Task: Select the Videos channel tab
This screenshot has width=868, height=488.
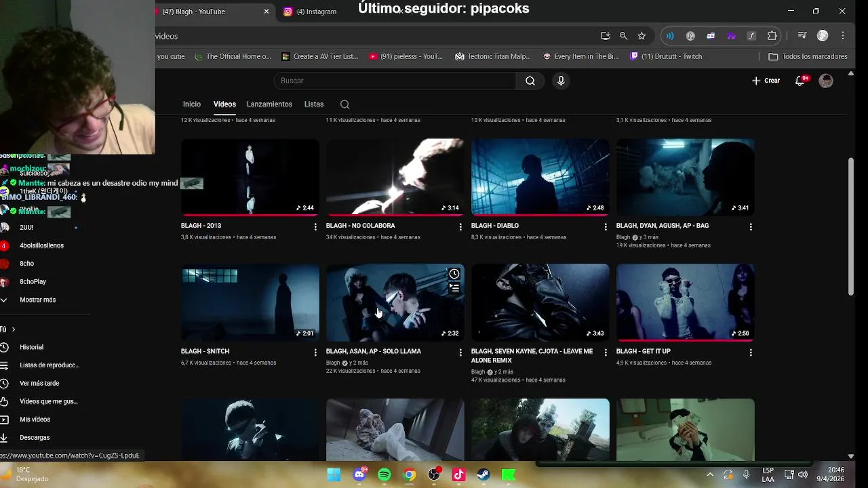Action: pos(224,104)
